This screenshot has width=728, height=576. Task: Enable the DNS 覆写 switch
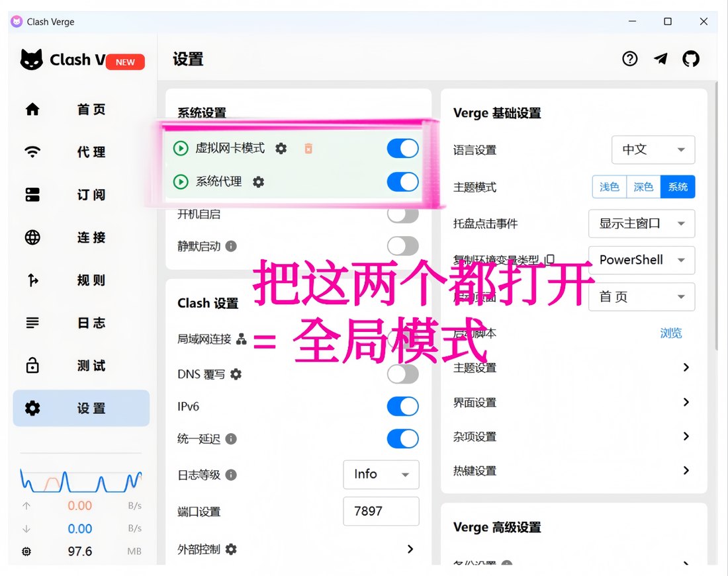coord(402,374)
